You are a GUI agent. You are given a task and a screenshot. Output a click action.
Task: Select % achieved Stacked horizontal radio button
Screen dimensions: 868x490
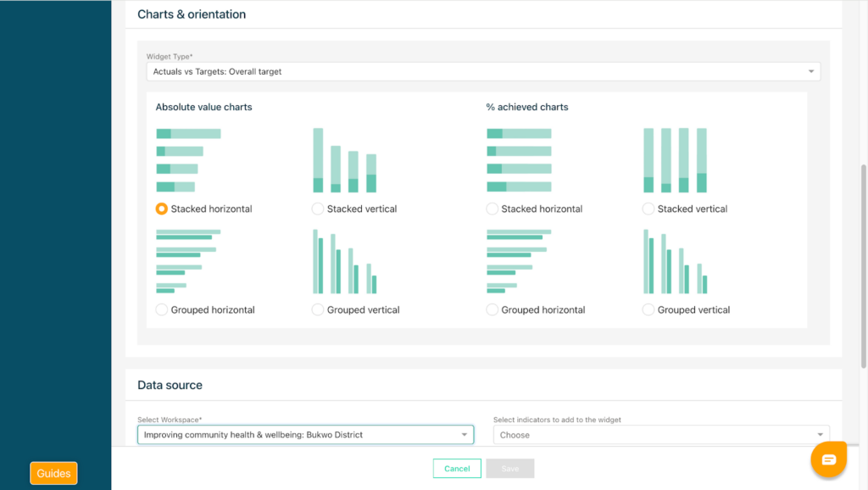(x=492, y=209)
